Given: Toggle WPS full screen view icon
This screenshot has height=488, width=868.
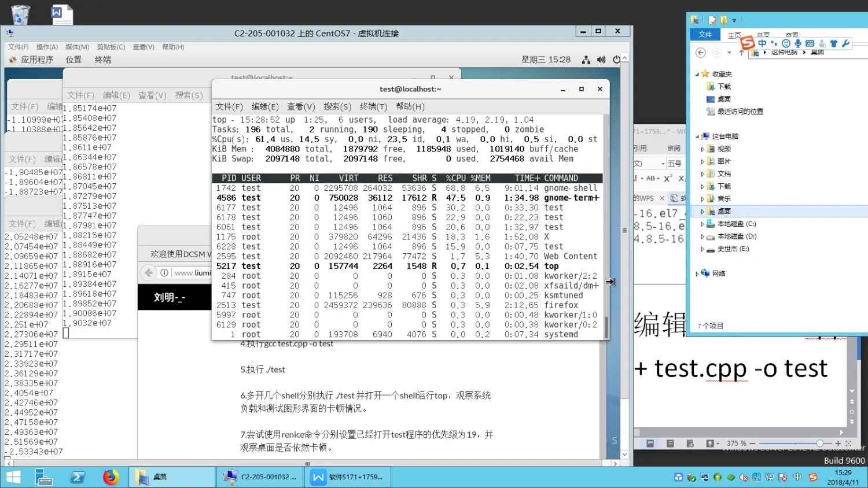Looking at the screenshot, I should click(848, 443).
